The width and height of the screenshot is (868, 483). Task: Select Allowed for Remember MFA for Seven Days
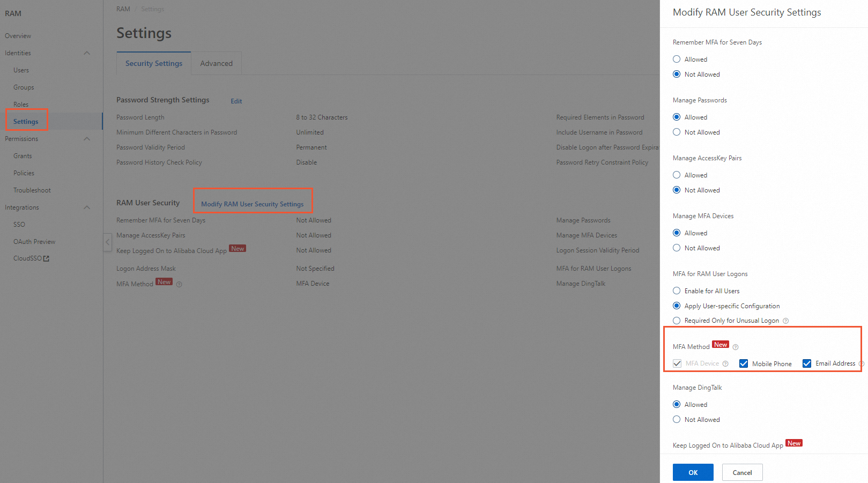pos(677,59)
